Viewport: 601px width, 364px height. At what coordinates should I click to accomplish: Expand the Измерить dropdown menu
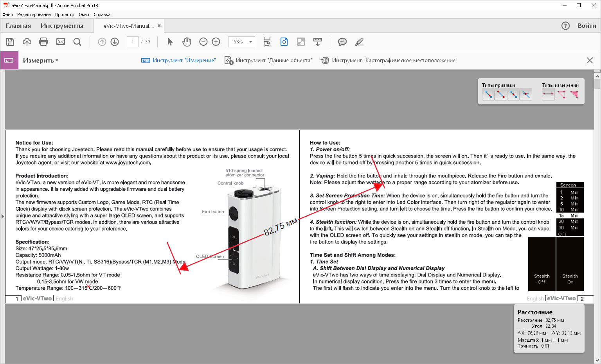pyautogui.click(x=41, y=61)
